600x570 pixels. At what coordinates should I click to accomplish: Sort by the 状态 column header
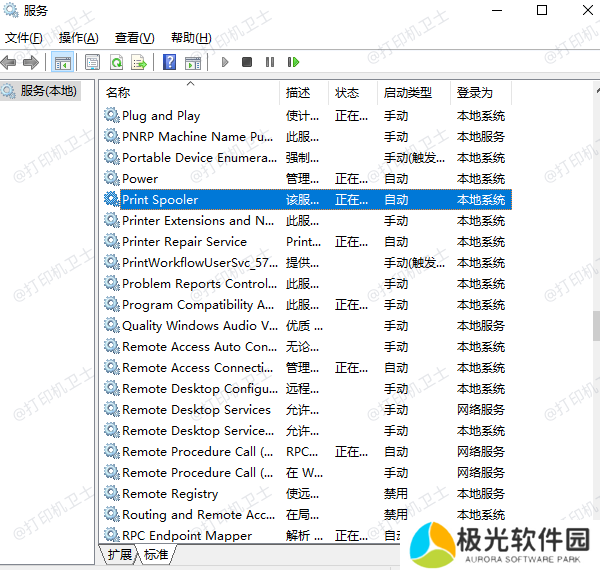coord(353,93)
